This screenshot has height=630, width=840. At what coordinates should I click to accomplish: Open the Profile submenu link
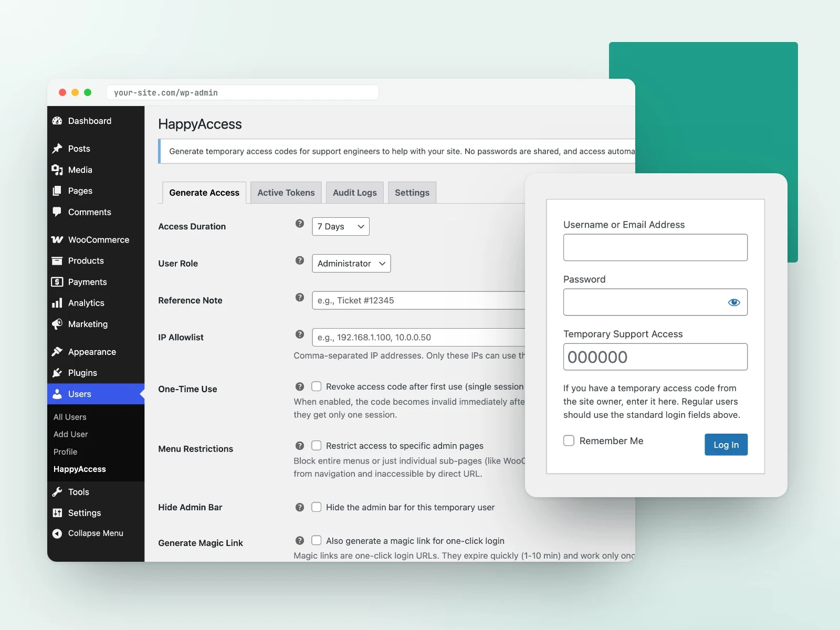pyautogui.click(x=65, y=451)
